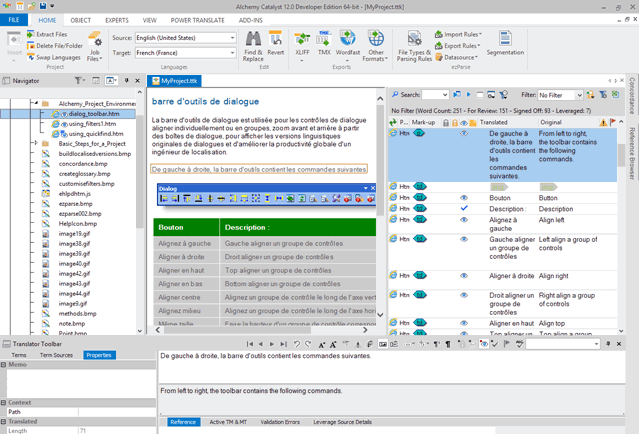Toggle eye icon on Bouton row
Screen dimensions: 639x434
click(464, 198)
